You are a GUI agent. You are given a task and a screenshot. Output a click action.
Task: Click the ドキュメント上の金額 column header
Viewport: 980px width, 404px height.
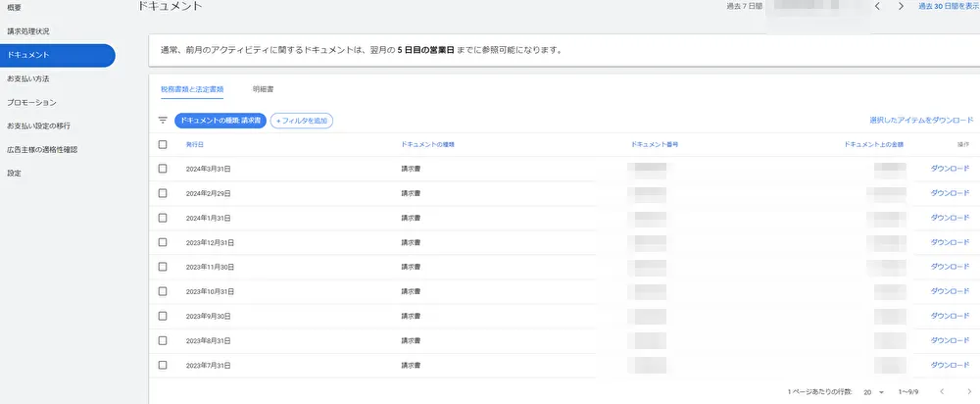click(873, 144)
